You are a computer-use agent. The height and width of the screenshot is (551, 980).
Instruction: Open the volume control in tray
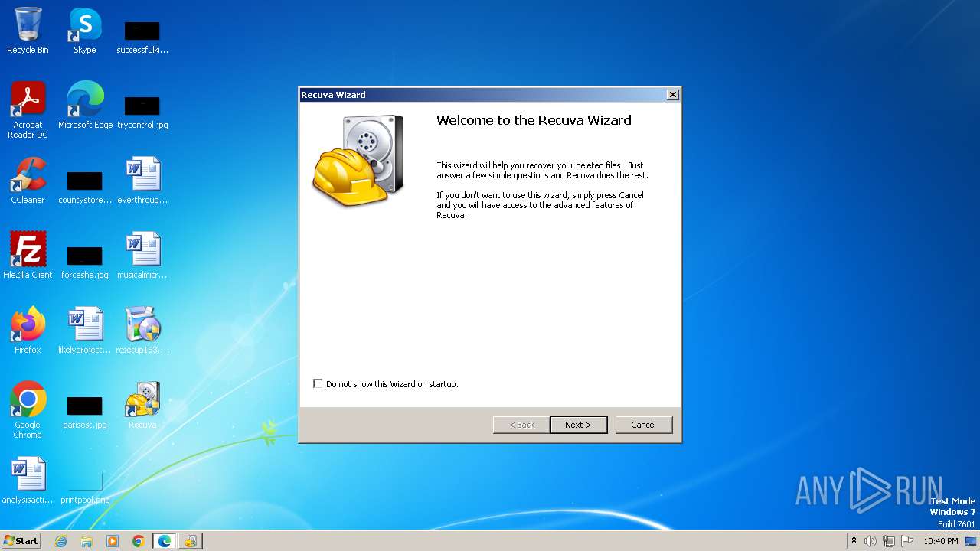(871, 541)
